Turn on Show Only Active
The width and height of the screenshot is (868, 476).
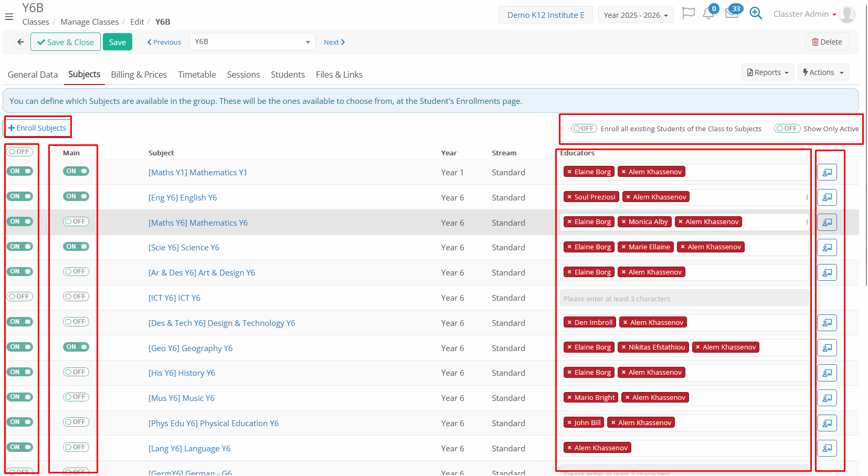point(787,129)
